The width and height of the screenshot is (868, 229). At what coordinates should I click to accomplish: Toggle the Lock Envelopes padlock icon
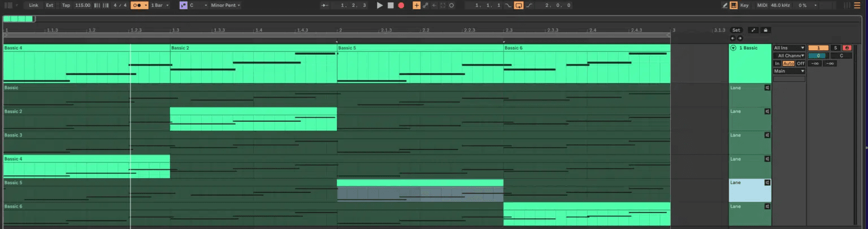click(x=766, y=30)
